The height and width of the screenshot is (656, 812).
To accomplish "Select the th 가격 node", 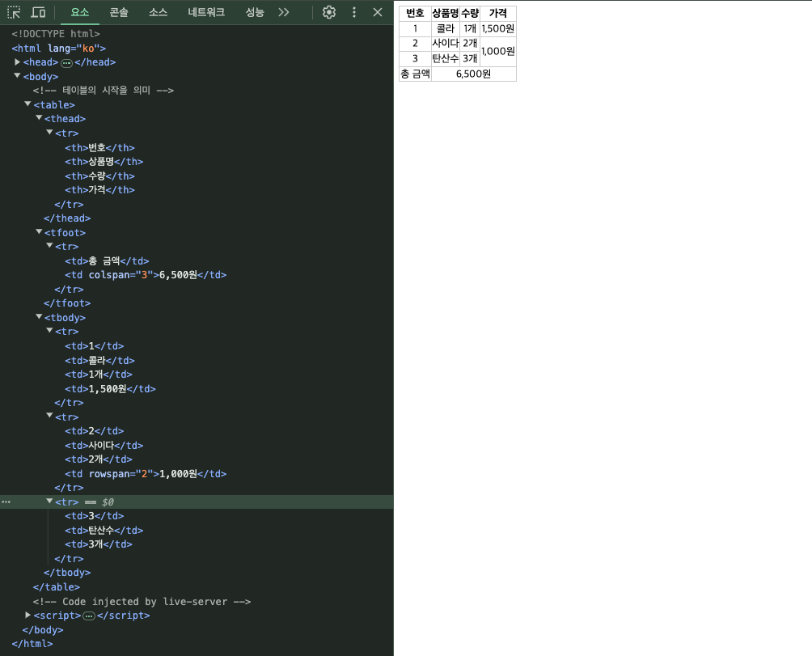I will [x=99, y=190].
